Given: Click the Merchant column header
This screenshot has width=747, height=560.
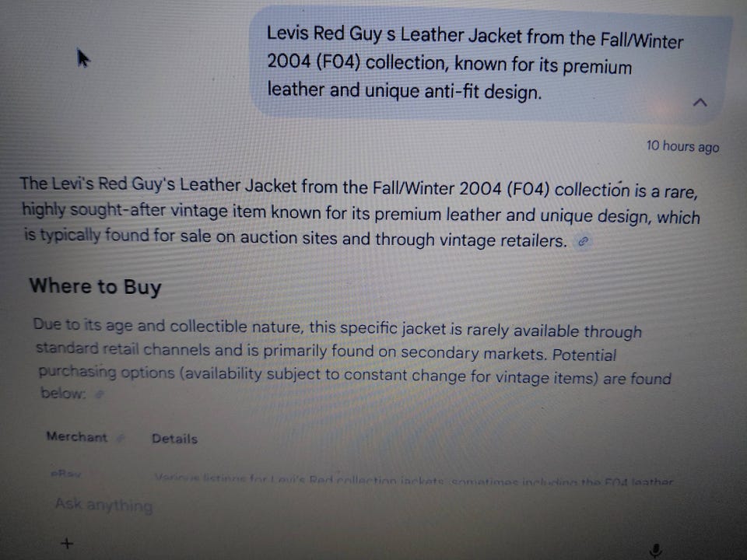Looking at the screenshot, I should (x=77, y=436).
